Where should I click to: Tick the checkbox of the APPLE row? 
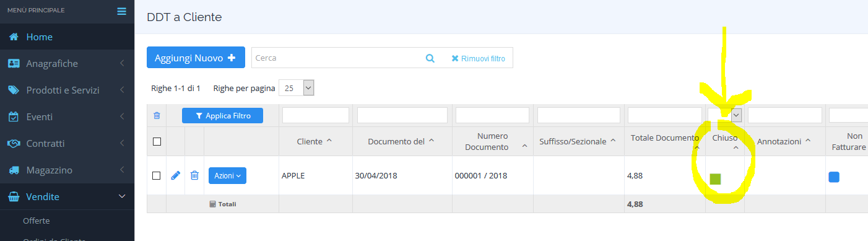pyautogui.click(x=157, y=175)
